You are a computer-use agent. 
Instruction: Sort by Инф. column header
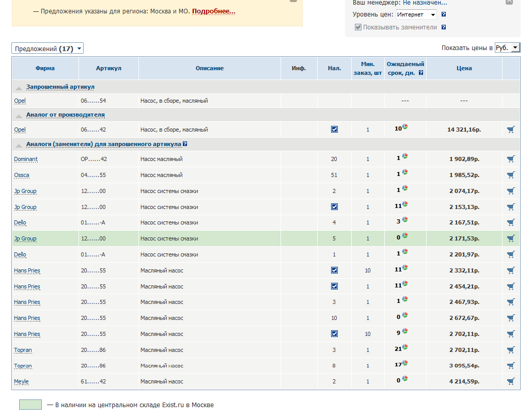click(x=299, y=68)
